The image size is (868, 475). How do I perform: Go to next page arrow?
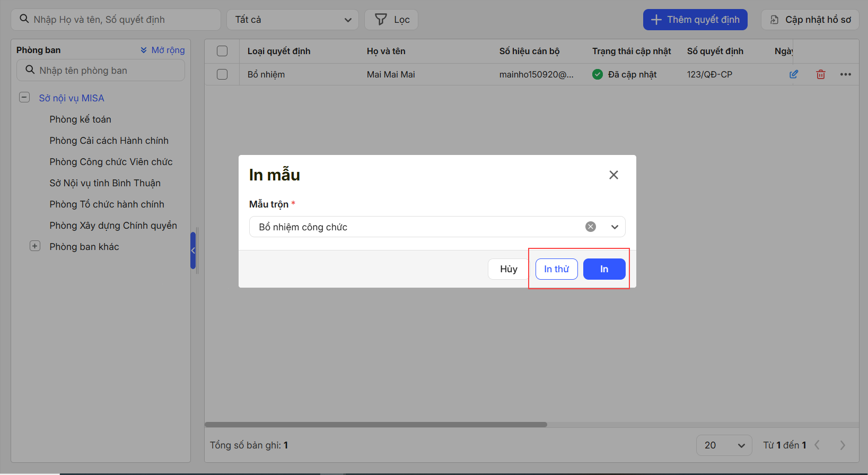coord(842,445)
